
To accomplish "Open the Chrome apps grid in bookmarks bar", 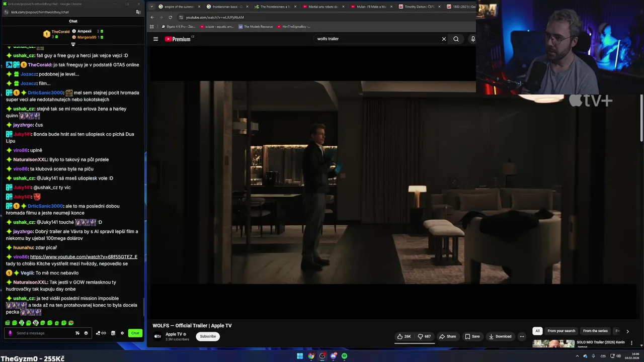I will (x=152, y=26).
